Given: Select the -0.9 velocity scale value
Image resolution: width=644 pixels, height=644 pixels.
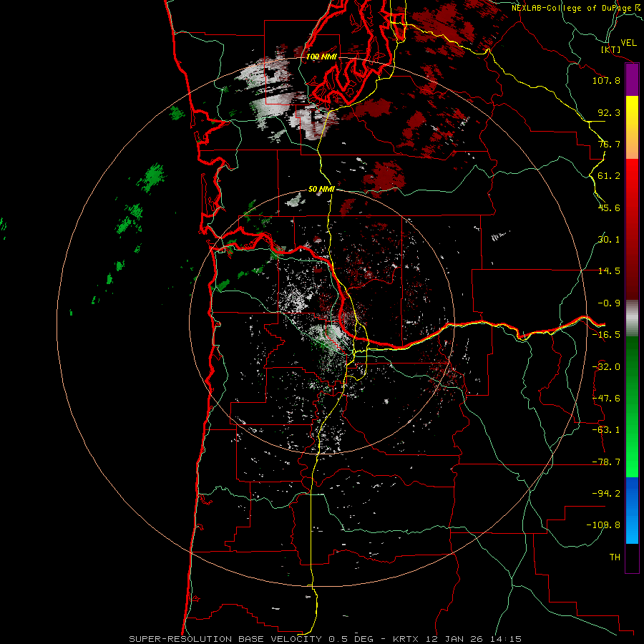Looking at the screenshot, I should click(609, 303).
